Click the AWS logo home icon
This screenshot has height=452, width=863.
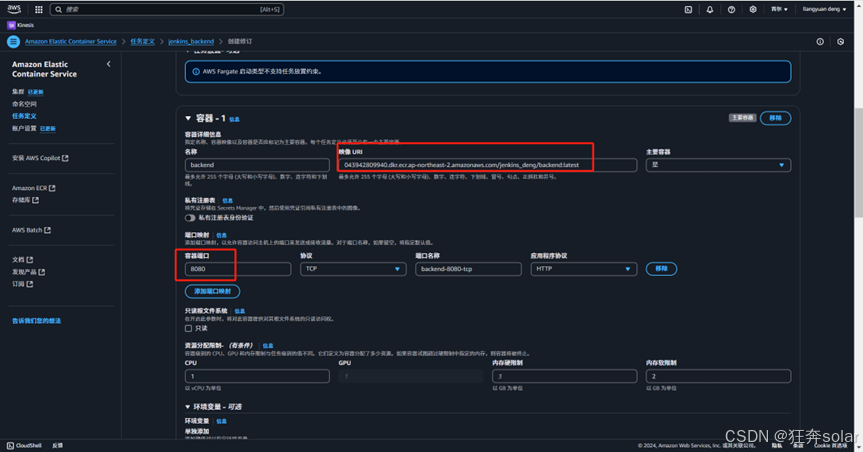pyautogui.click(x=14, y=9)
